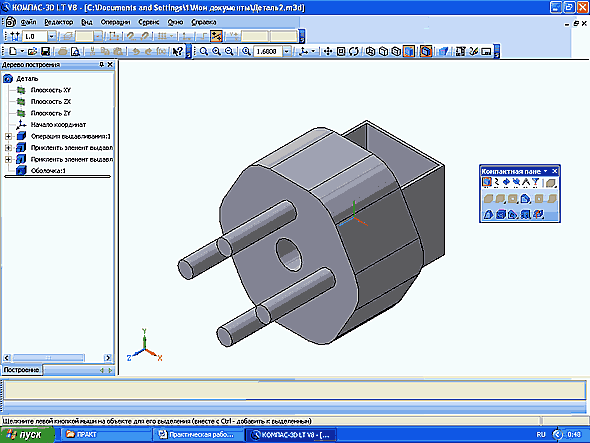The image size is (590, 443).
Task: Open the New document dropdown arrow
Action: click(22, 51)
